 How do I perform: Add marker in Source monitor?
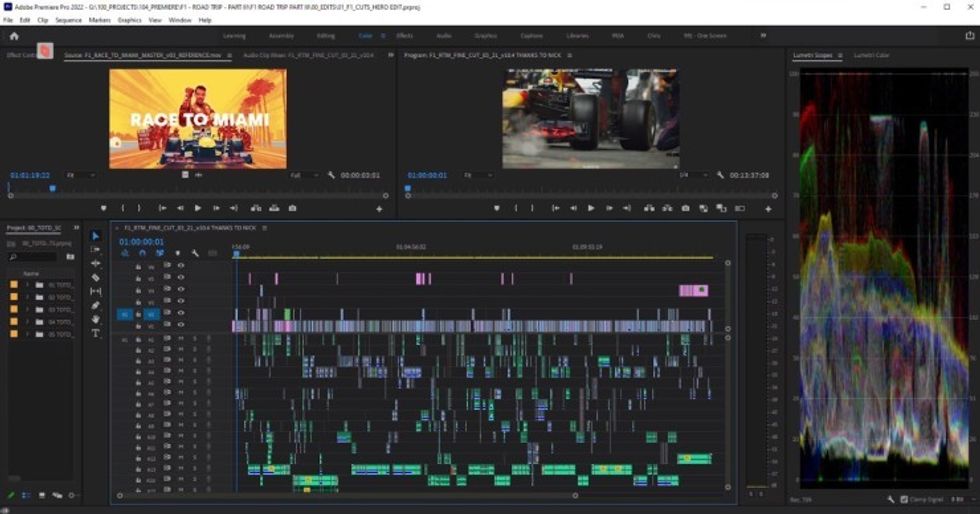103,208
